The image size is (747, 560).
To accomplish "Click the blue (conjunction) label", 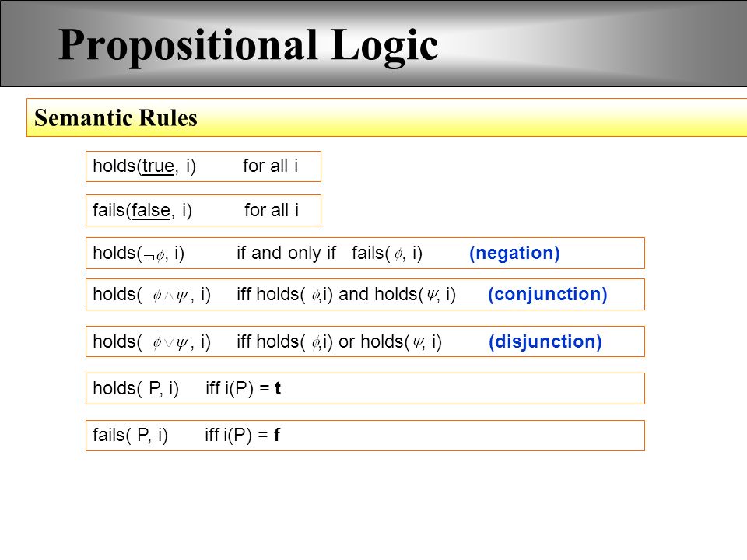I will point(547,294).
